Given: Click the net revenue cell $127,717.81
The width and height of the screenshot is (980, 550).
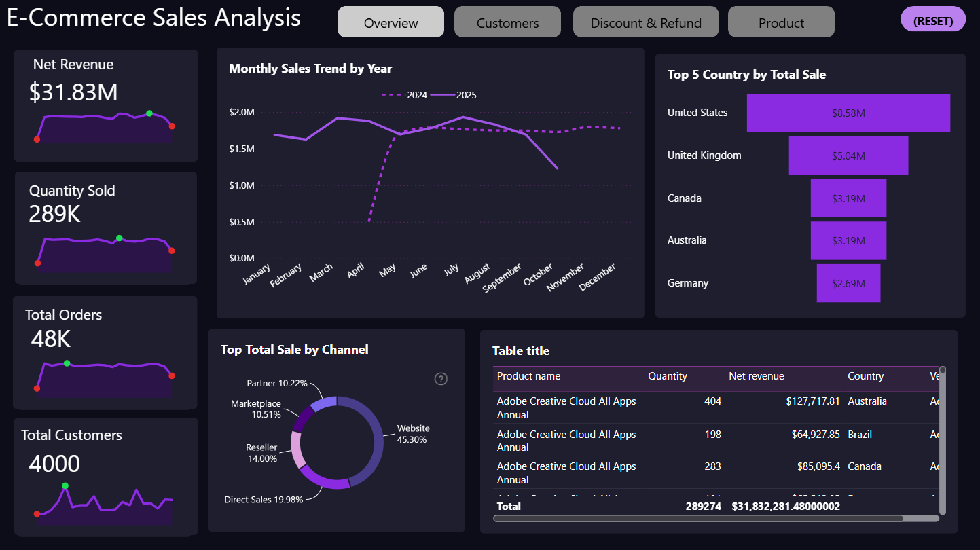Looking at the screenshot, I should tap(813, 401).
